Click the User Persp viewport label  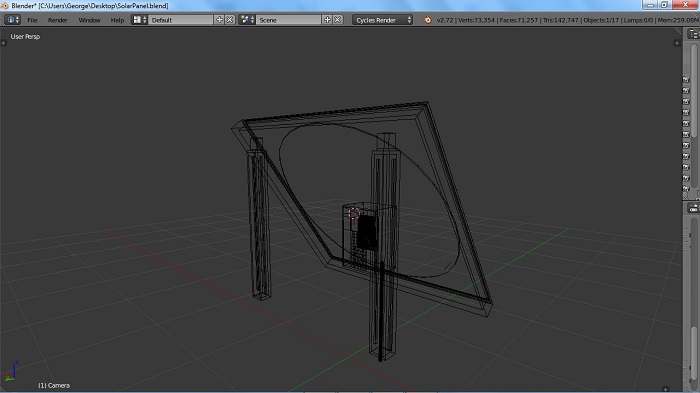(x=25, y=37)
